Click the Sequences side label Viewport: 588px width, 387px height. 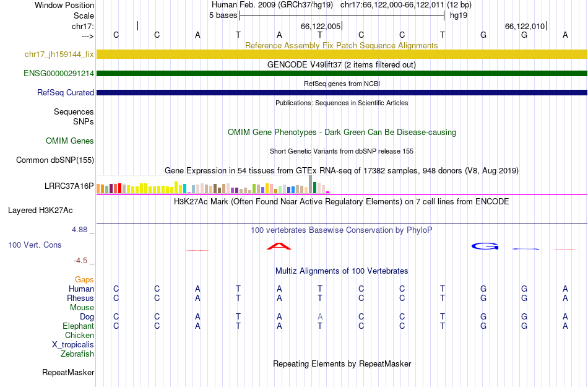pos(74,111)
